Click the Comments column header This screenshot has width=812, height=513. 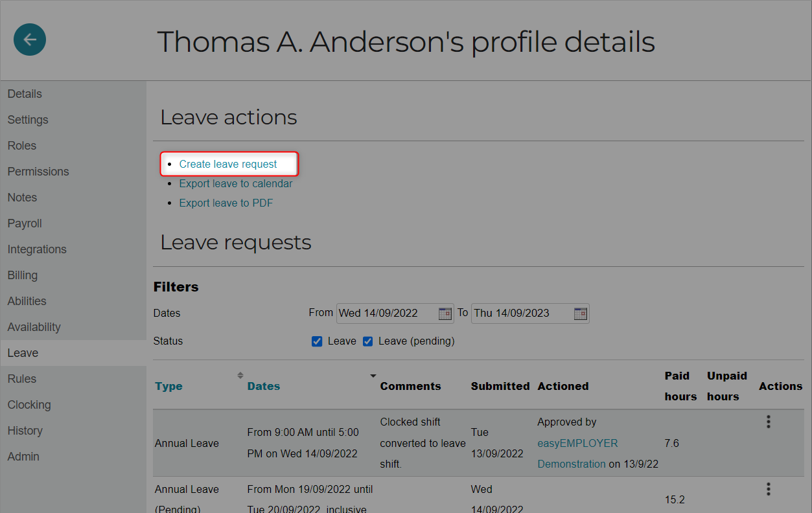(x=410, y=386)
